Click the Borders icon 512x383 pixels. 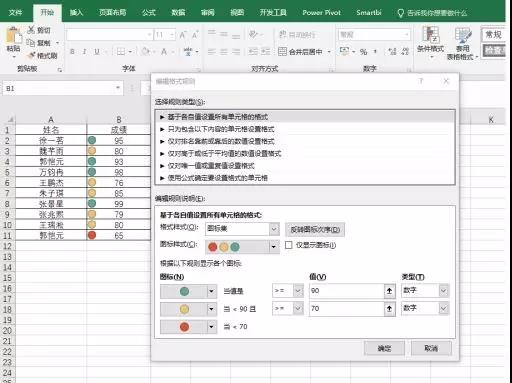tap(121, 52)
